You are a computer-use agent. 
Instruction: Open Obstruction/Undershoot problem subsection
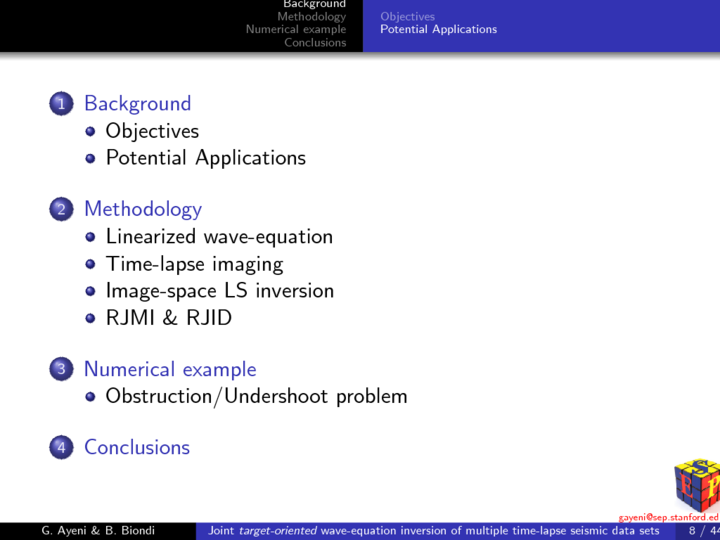(x=256, y=396)
